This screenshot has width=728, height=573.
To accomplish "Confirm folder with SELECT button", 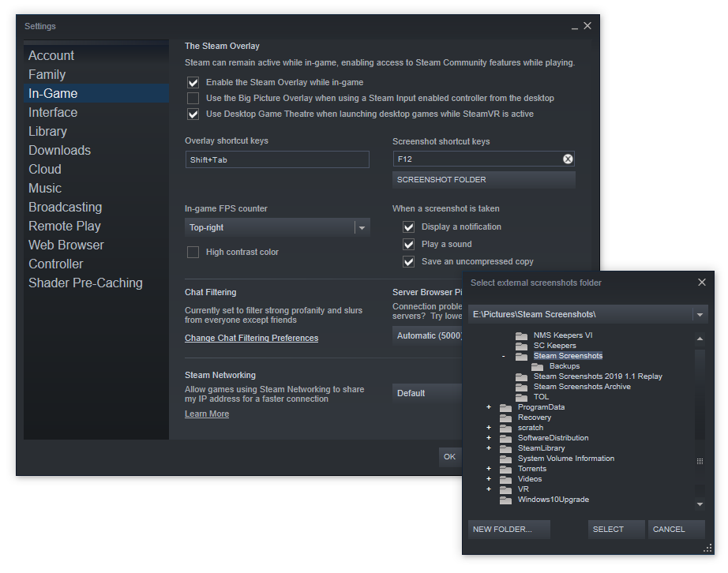I will pos(617,530).
